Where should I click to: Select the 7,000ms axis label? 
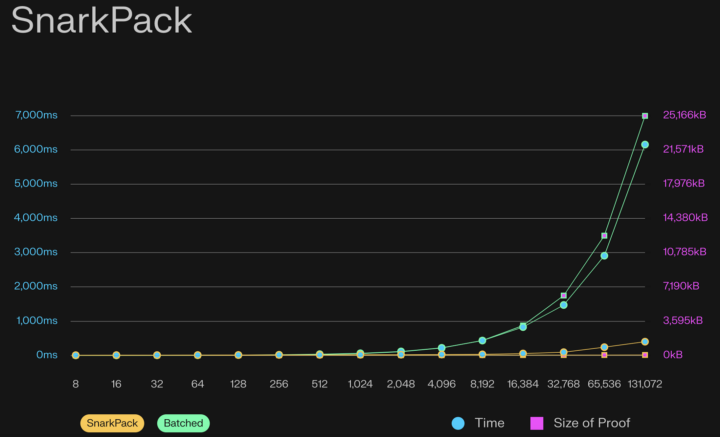(x=36, y=115)
